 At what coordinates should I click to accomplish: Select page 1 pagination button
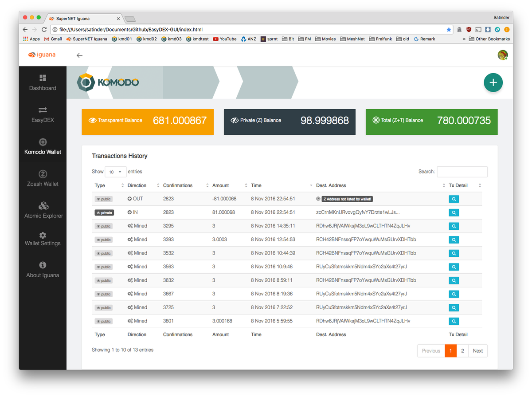point(450,351)
